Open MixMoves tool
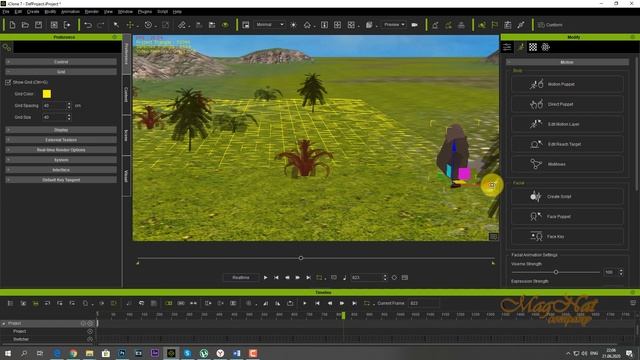 coord(567,164)
